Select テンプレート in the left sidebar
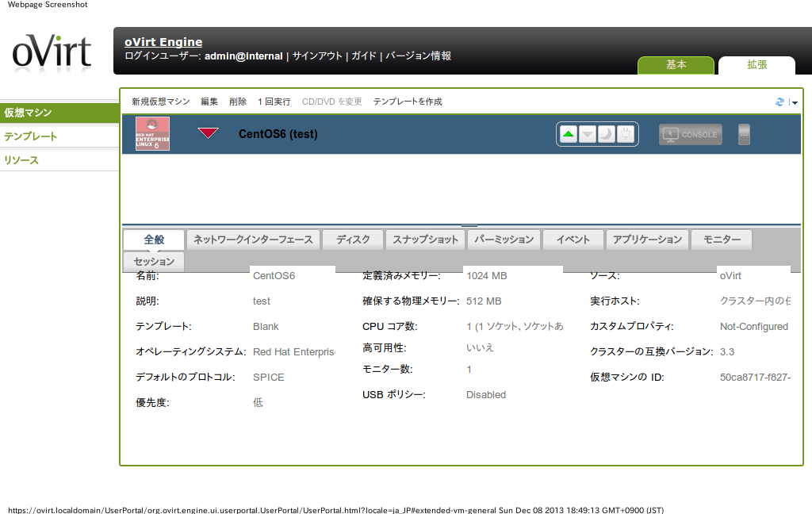Viewport: 812px width, 514px height. tap(31, 136)
